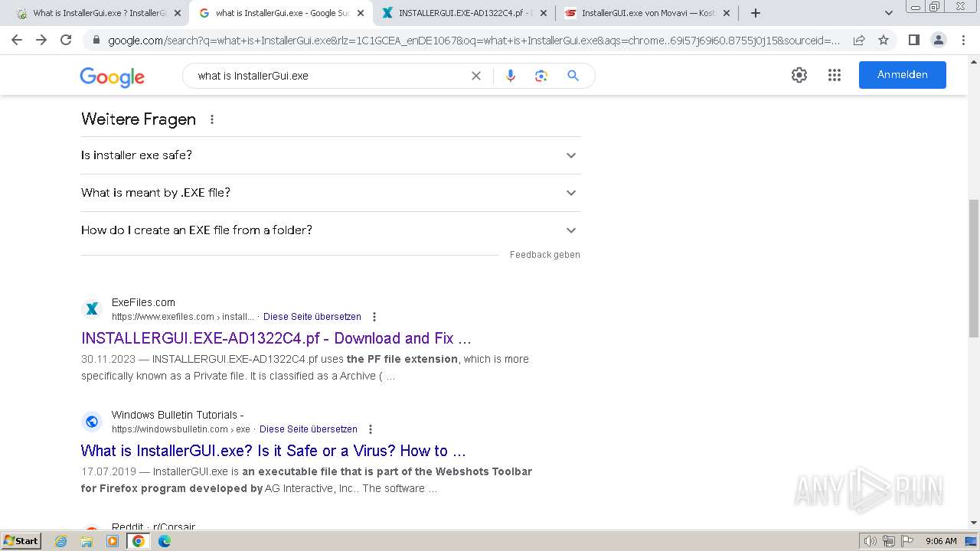Click the Windows Bulletin globe favicon
The width and height of the screenshot is (980, 551).
tap(92, 422)
